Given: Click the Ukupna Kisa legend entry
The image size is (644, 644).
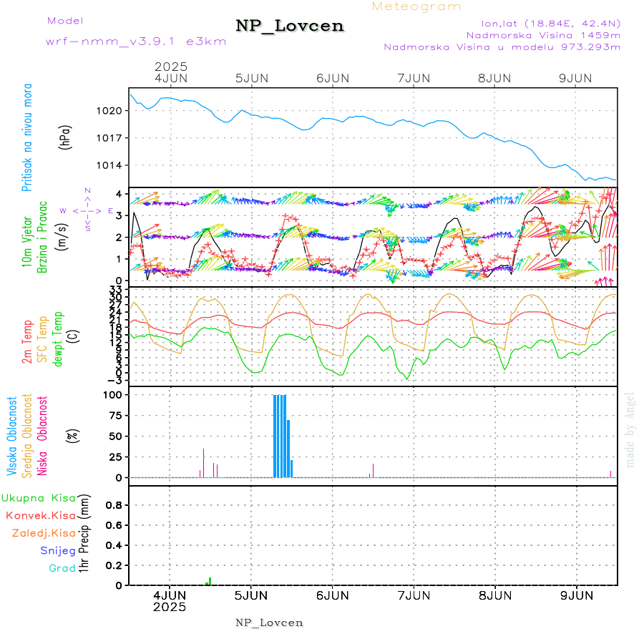Looking at the screenshot, I should (x=39, y=497).
